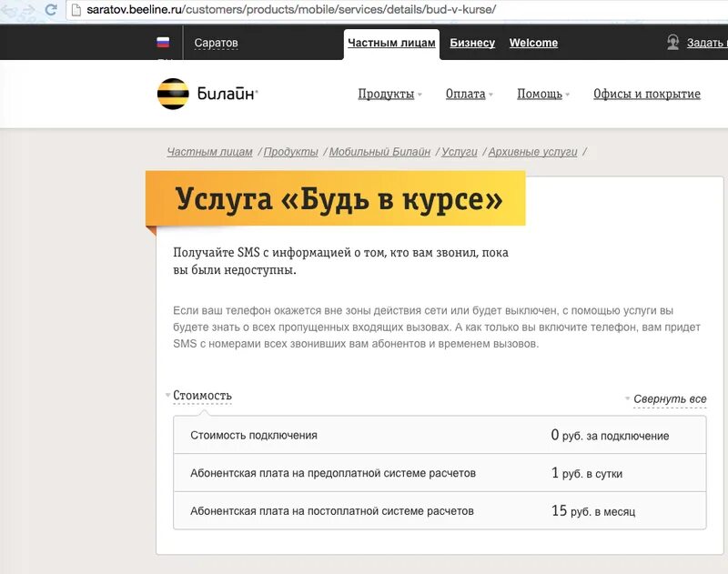This screenshot has width=728, height=574.
Task: Click the предоплатной системе расчетов row label
Action: (333, 473)
